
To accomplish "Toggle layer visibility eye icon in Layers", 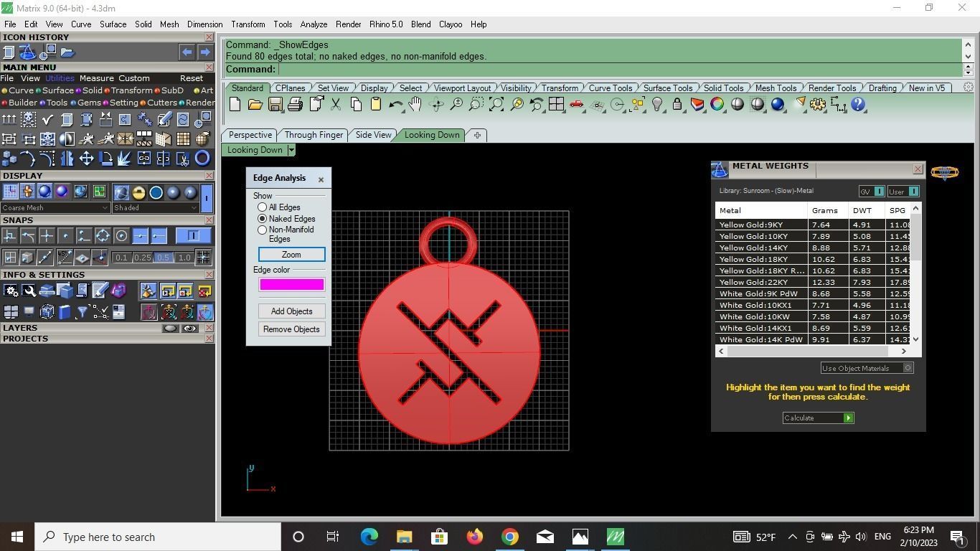I will 189,329.
